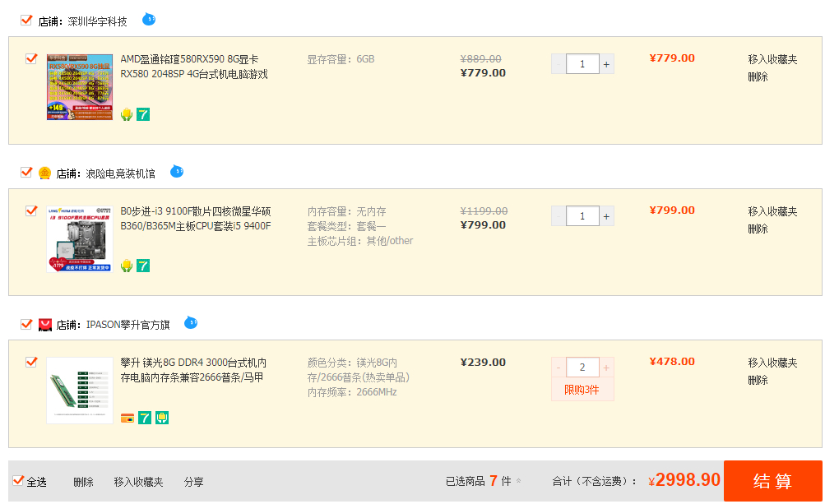Open shop IPASON攀升官方旗
Viewport: 825px width, 504px height.
[127, 325]
